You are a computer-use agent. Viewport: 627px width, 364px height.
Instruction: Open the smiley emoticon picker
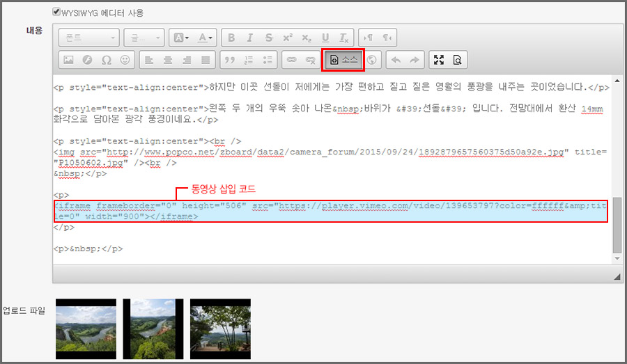[125, 60]
